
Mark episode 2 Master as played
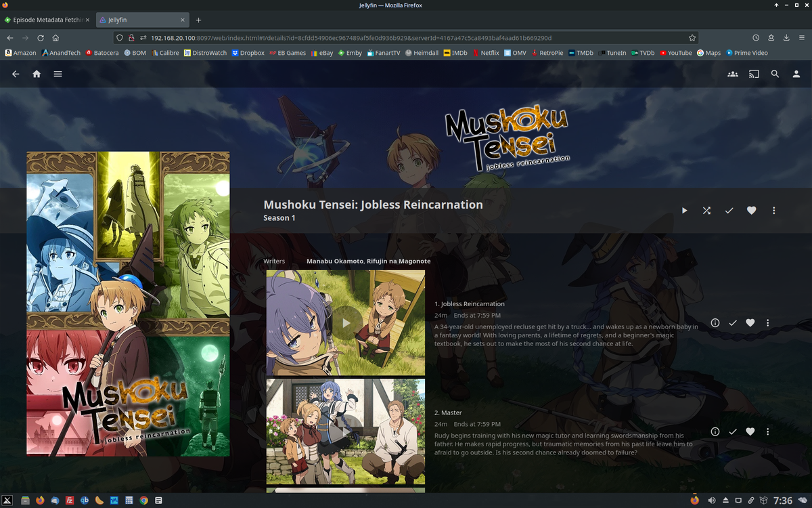pos(733,431)
